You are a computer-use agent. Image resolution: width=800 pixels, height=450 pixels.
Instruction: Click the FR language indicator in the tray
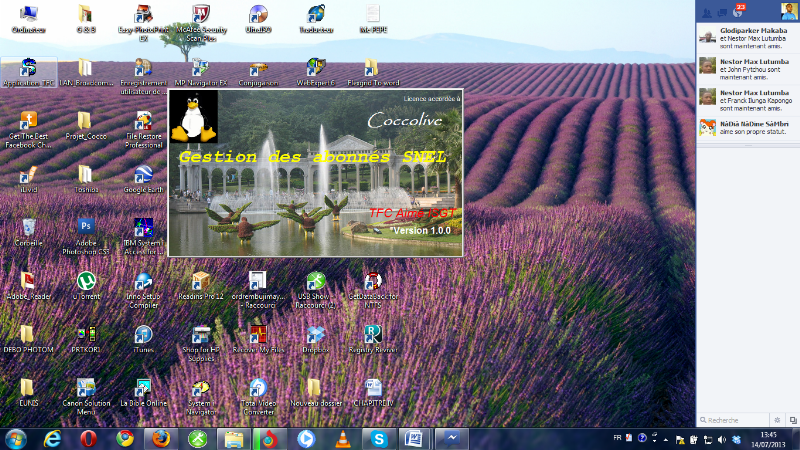616,438
